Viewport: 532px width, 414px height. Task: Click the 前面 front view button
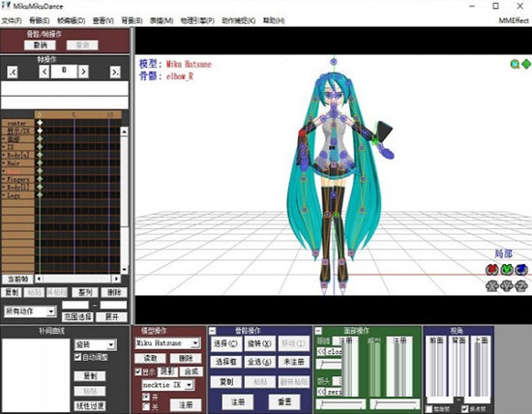(x=436, y=340)
